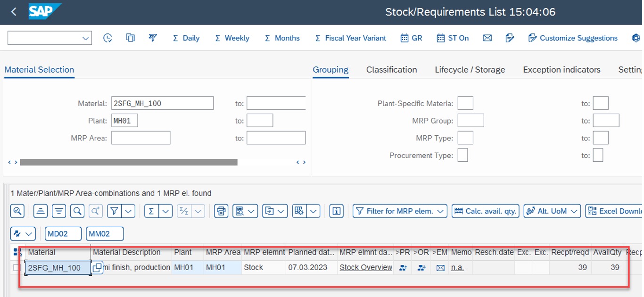Click the pegging up-arrow icon in the row
The height and width of the screenshot is (297, 644).
403,267
